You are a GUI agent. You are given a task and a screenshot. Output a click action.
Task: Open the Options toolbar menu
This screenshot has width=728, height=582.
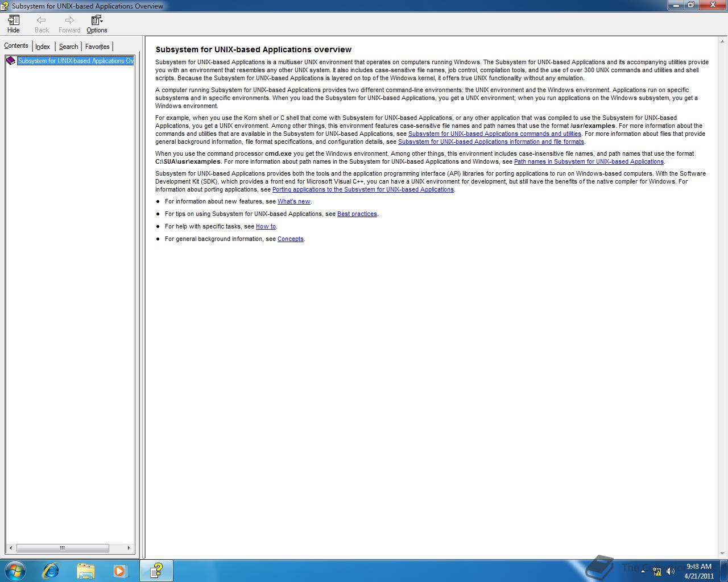(97, 24)
